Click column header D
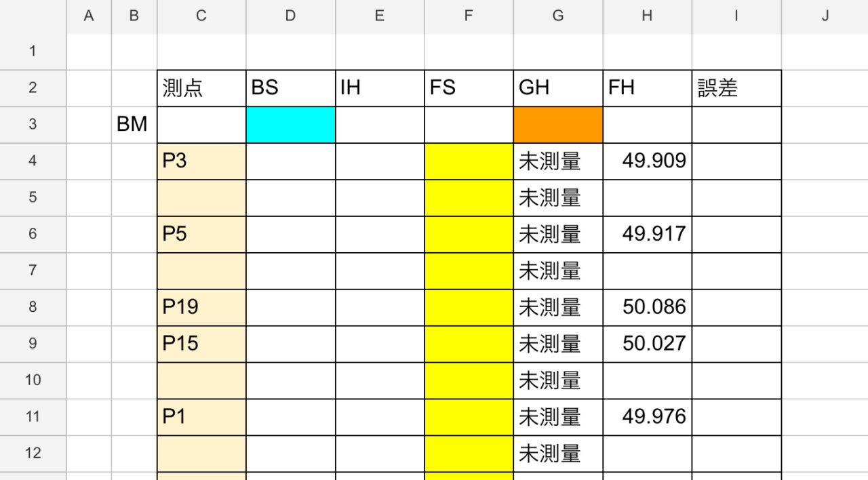This screenshot has height=480, width=868. 291,16
